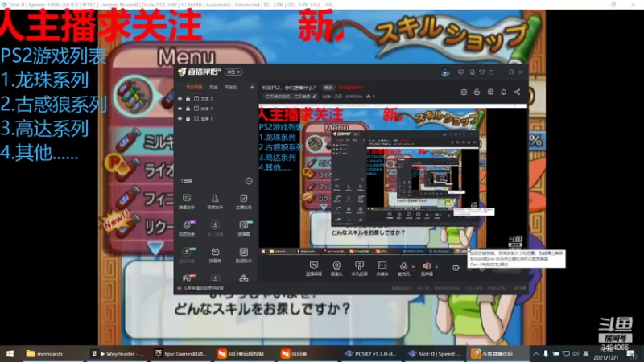Screen dimensions: 644x362
Task: Expand speaker options arrow
Action: coord(436,267)
